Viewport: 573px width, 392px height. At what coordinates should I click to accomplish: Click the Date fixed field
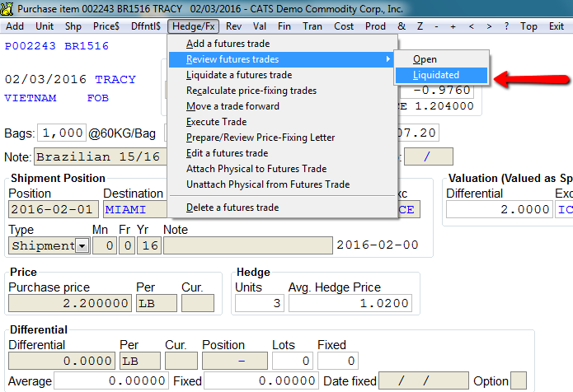point(424,380)
